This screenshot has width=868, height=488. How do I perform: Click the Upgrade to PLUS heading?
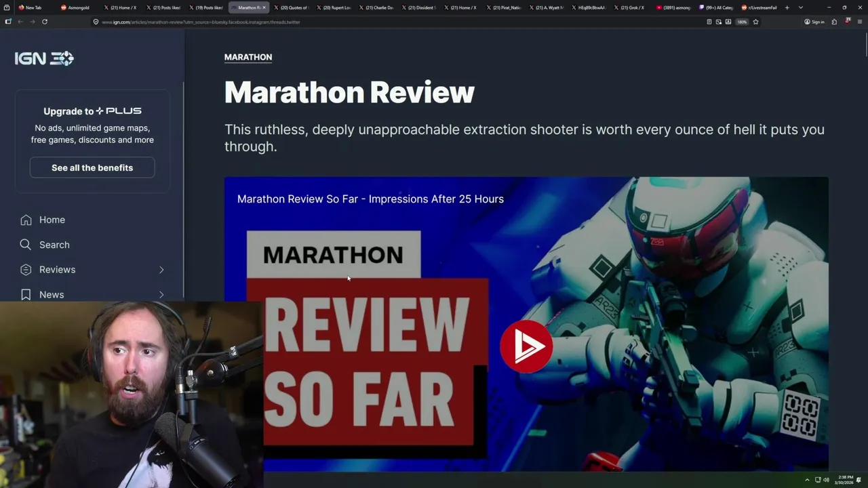click(x=92, y=111)
